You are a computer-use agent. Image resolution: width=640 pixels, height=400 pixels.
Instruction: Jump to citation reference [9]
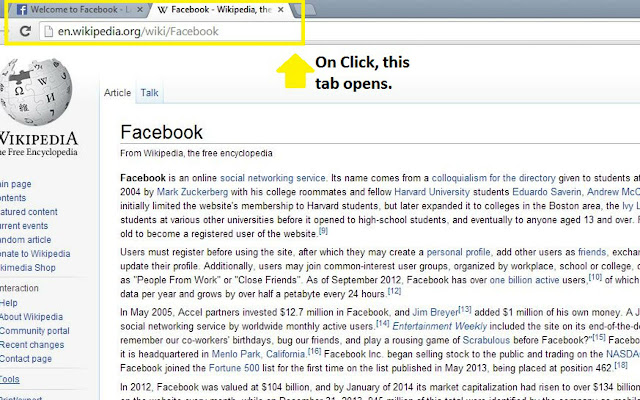pyautogui.click(x=323, y=231)
